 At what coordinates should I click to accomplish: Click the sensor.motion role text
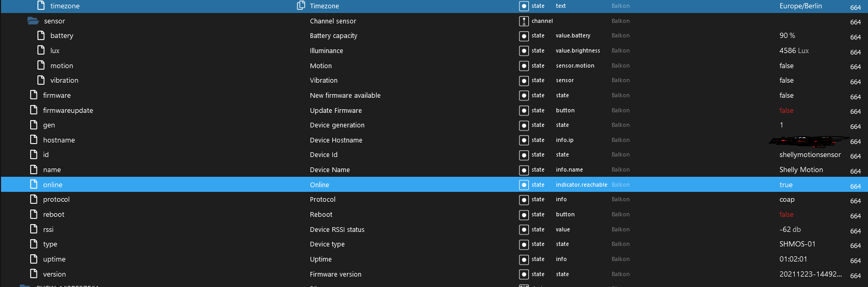point(575,66)
